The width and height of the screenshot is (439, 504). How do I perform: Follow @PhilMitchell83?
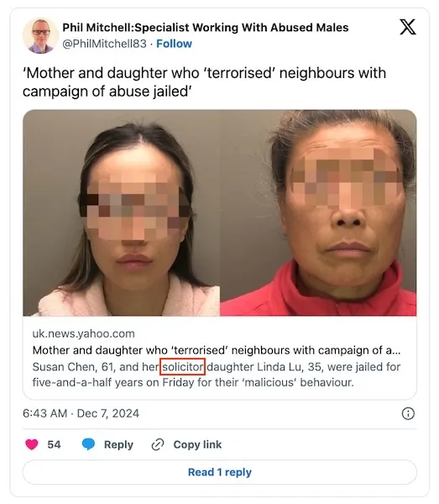click(174, 44)
